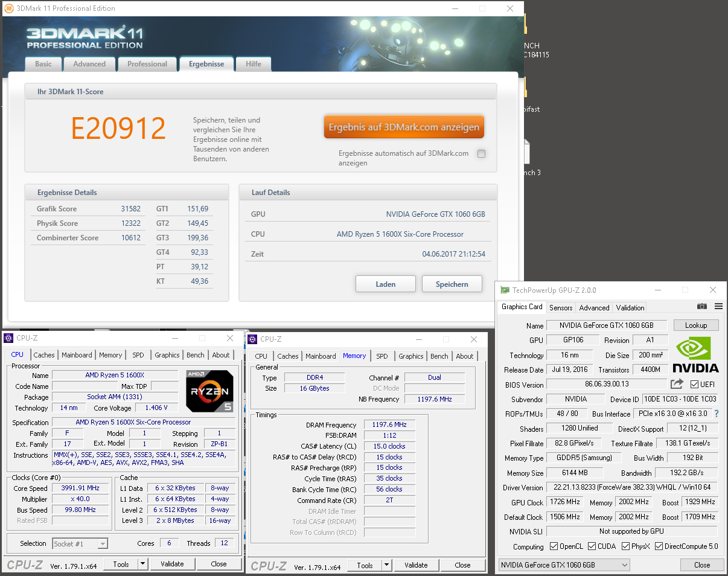The width and height of the screenshot is (728, 576).
Task: Toggle the PhysX checkbox
Action: pos(625,546)
